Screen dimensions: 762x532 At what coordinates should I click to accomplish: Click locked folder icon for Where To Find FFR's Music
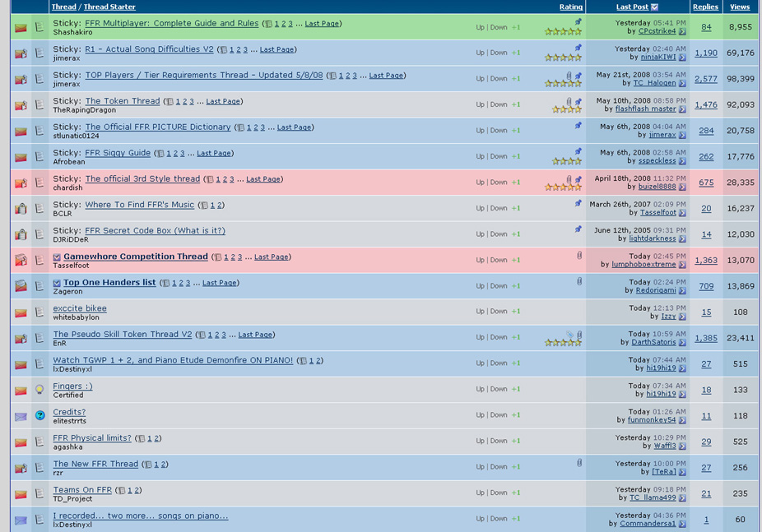21,209
